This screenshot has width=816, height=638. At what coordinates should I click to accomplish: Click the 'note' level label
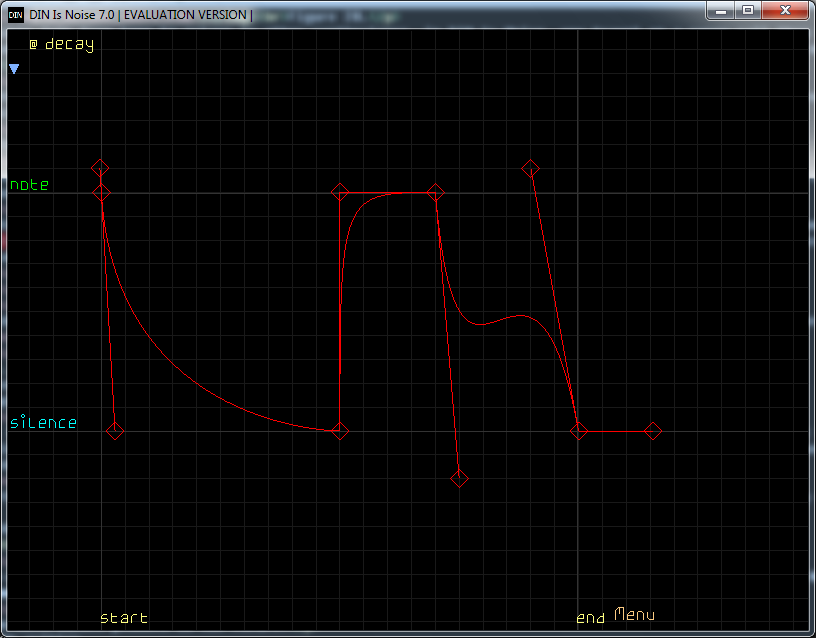click(x=29, y=185)
